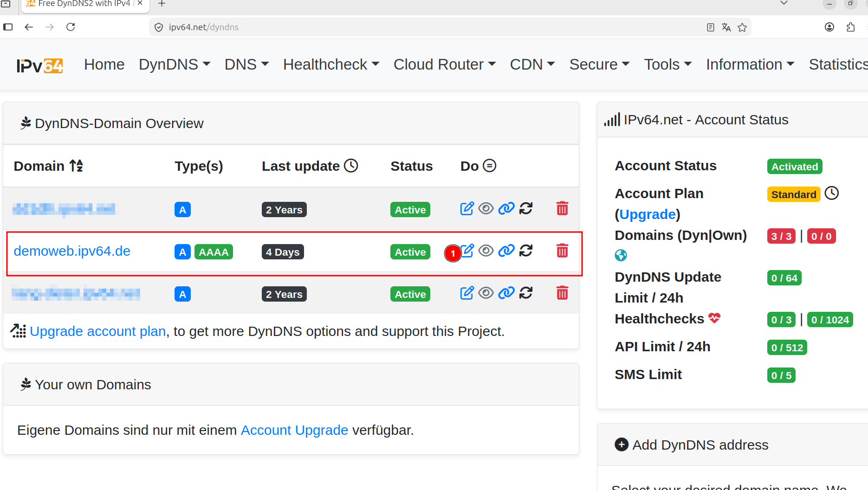Screen dimensions: 868x490
Task: Open the Healthcheck dropdown menu
Action: (331, 64)
